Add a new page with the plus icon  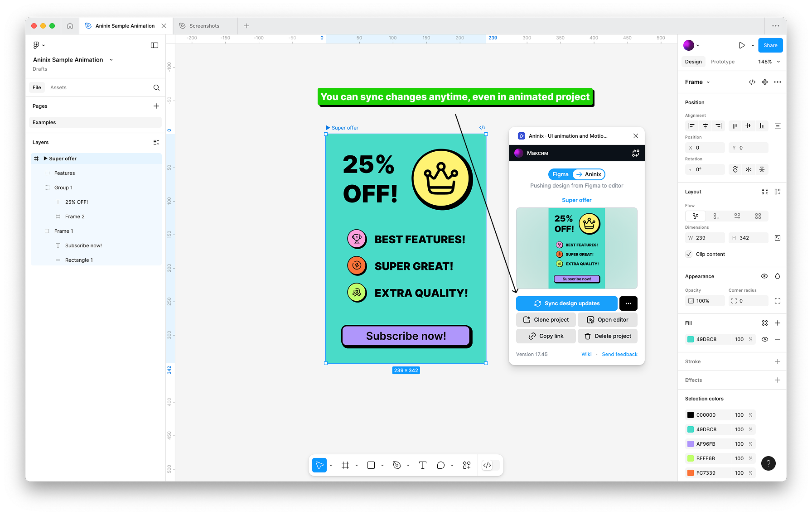pos(156,106)
